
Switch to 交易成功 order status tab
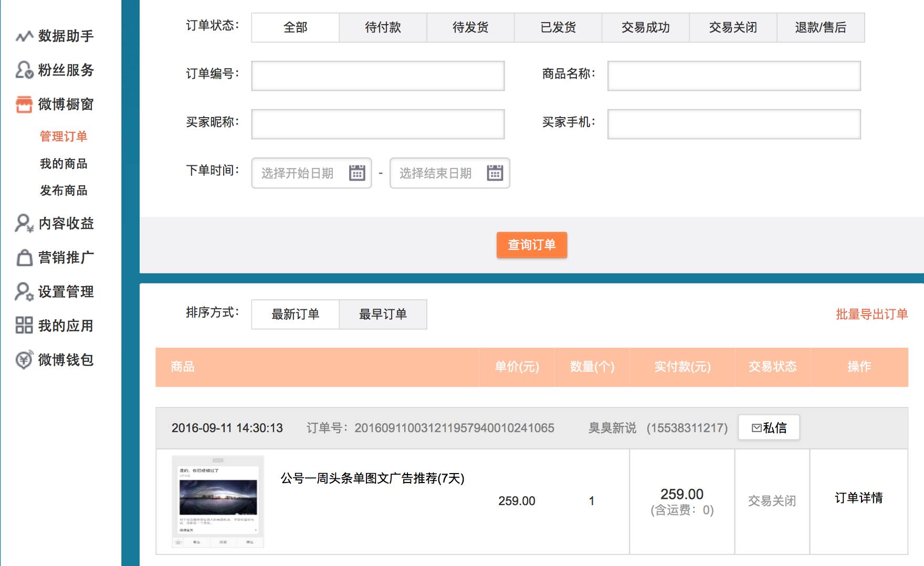point(645,27)
